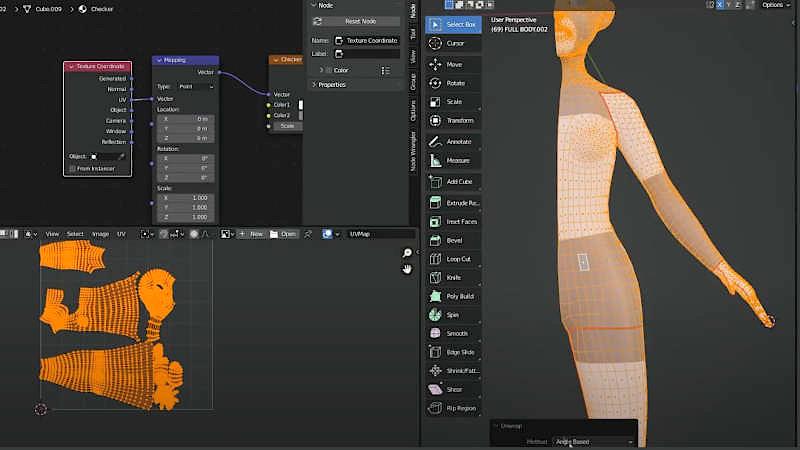Select the Cursor tool

[x=453, y=43]
